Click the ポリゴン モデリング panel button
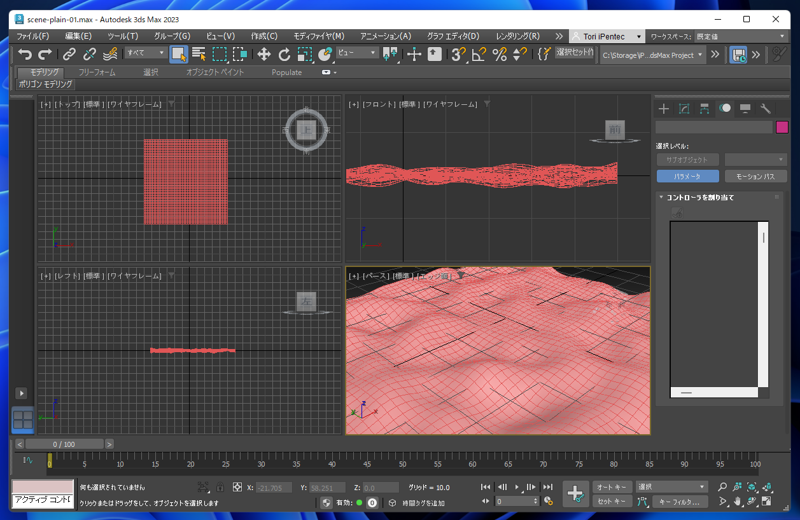Screen dimensions: 800x520 [x=45, y=84]
